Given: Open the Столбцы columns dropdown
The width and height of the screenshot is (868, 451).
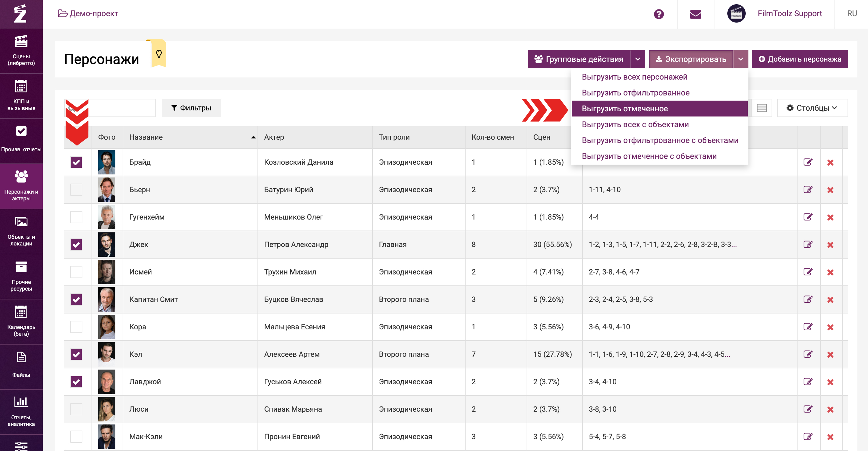Looking at the screenshot, I should (812, 108).
